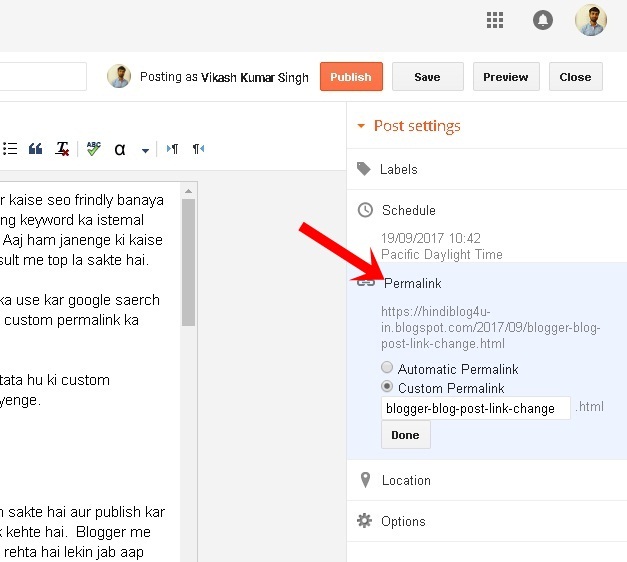The image size is (627, 562).
Task: Click the author avatar beside Posting as
Action: [x=119, y=76]
